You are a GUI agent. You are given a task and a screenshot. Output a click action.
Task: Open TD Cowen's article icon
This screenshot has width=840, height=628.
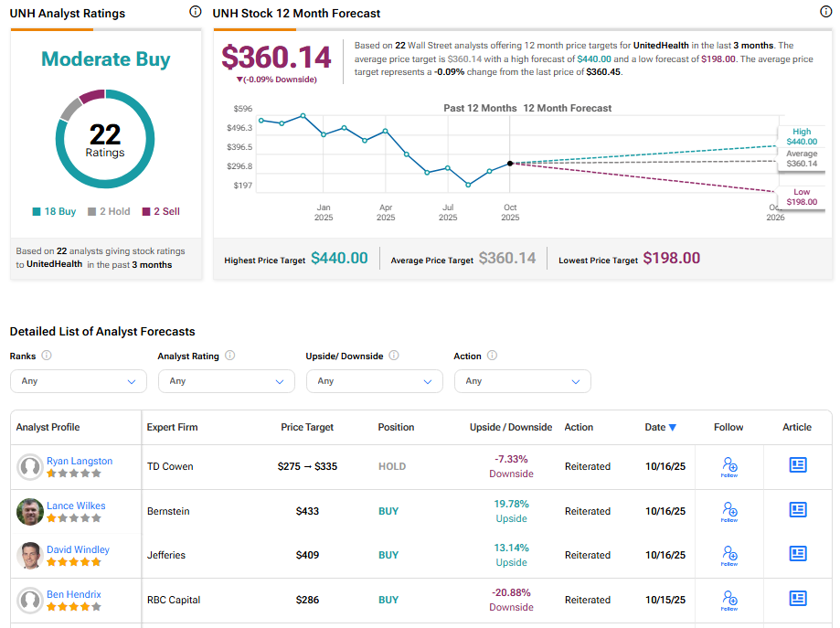(798, 465)
